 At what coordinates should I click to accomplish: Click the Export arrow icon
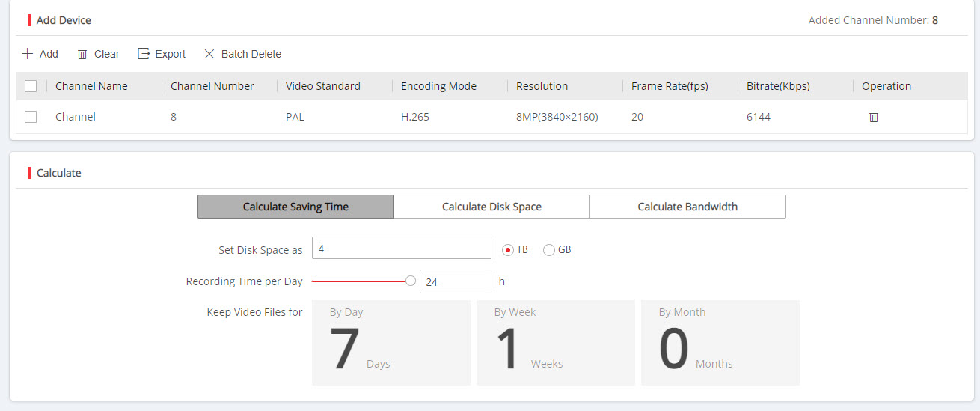click(x=144, y=54)
